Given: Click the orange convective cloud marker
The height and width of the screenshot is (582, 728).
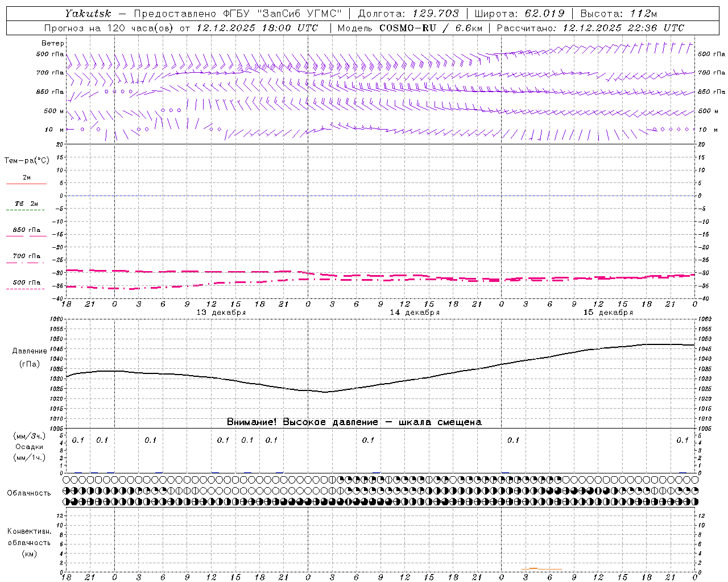Looking at the screenshot, I should click(533, 568).
